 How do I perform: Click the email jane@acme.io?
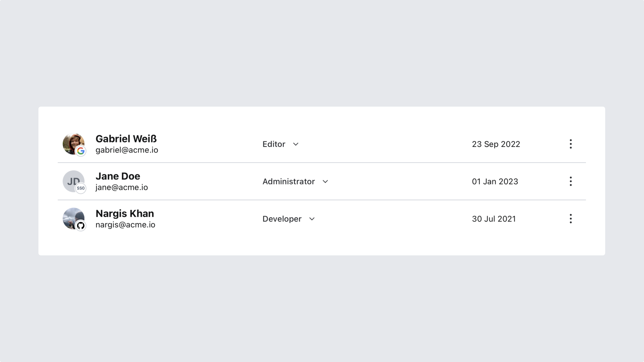121,187
